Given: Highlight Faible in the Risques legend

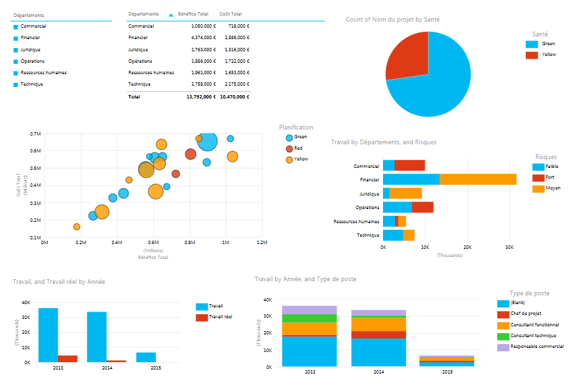Looking at the screenshot, I should pyautogui.click(x=538, y=167).
